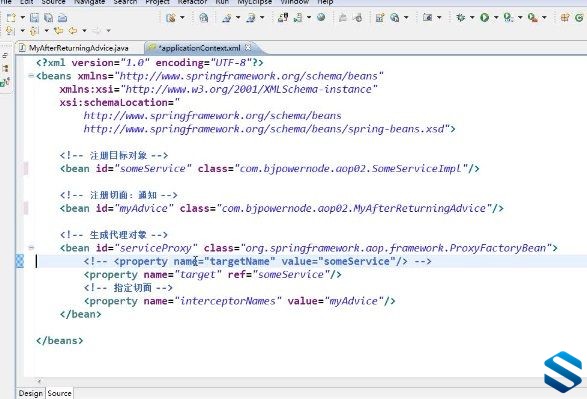587x399 pixels.
Task: Click the Save All toolbar icon
Action: 48,18
